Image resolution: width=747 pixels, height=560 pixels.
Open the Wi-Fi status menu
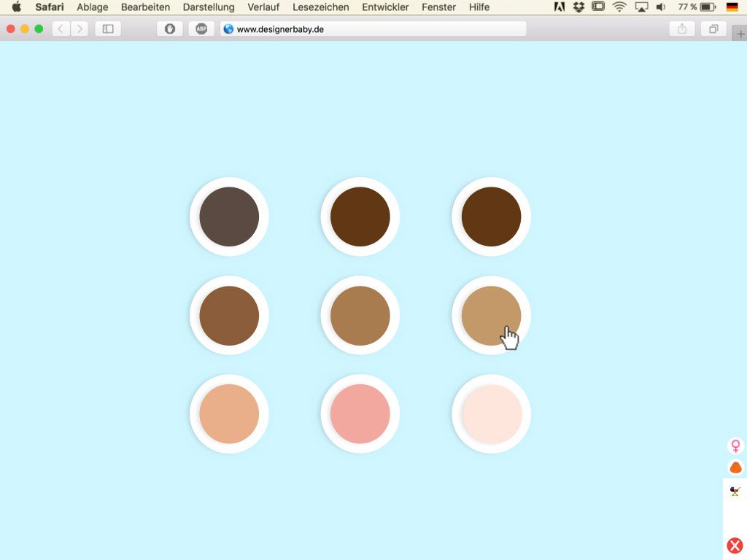coord(619,7)
